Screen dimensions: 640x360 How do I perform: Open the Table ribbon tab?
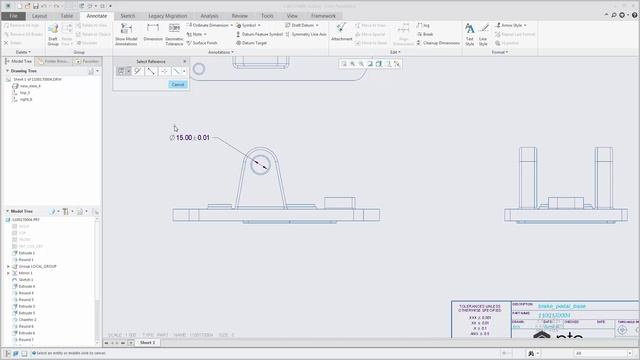tap(67, 16)
